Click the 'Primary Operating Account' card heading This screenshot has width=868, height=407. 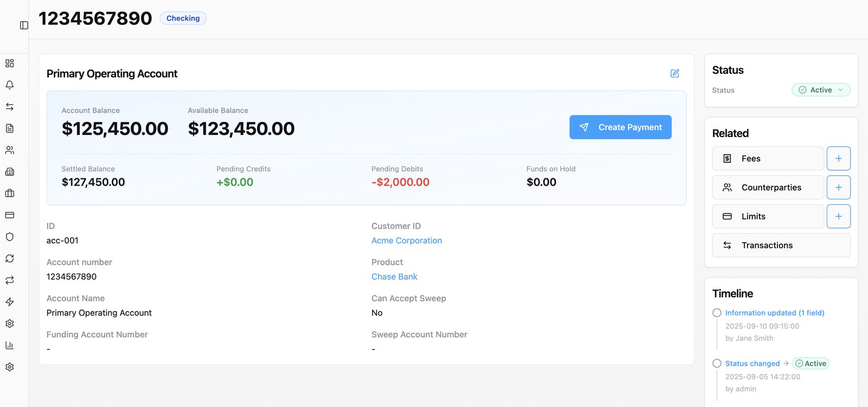click(x=112, y=74)
